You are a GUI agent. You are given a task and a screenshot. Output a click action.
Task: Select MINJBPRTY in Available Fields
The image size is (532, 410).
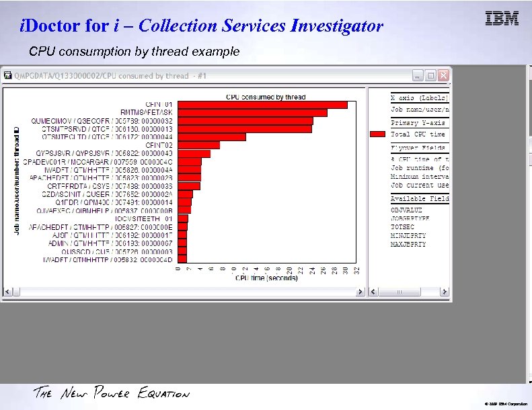coord(408,236)
